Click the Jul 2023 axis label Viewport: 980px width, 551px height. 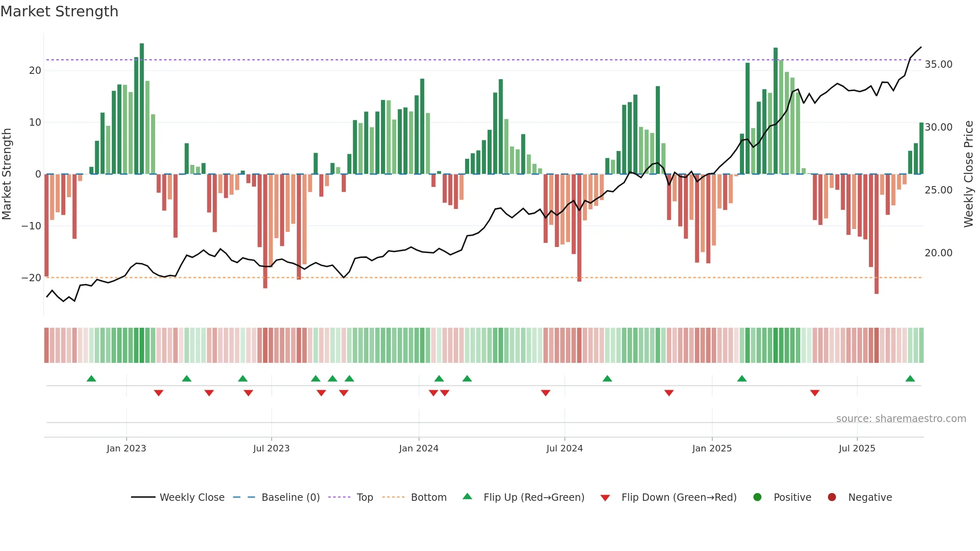coord(272,449)
